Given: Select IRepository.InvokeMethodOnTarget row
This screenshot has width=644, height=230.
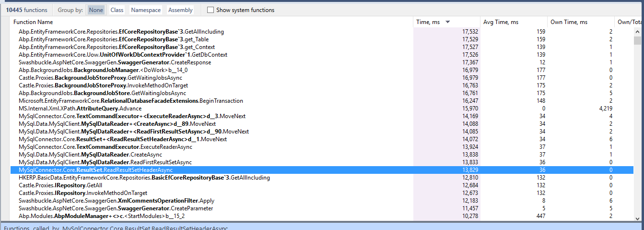Looking at the screenshot, I should (x=322, y=193).
